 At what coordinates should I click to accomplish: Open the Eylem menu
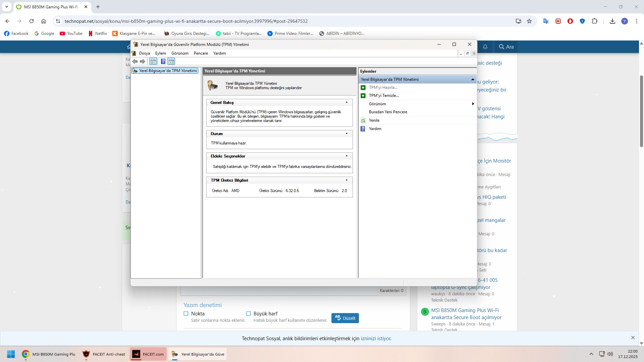(x=160, y=53)
